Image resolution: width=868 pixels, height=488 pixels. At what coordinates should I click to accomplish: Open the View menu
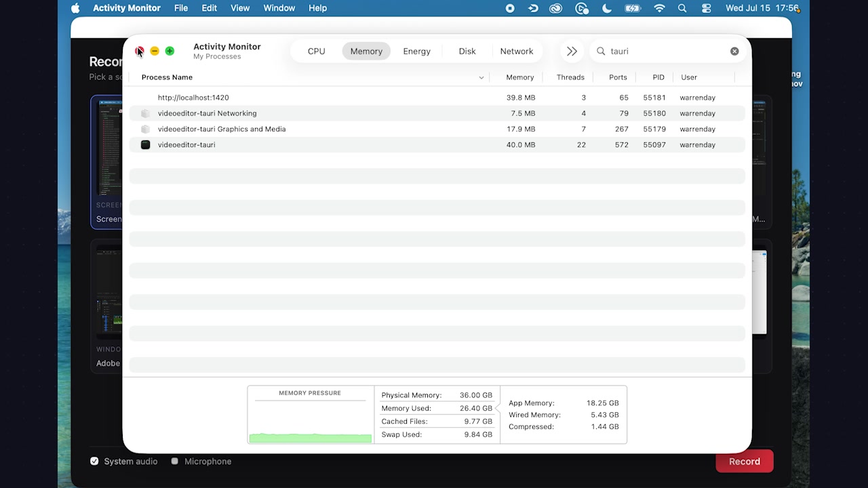[240, 8]
